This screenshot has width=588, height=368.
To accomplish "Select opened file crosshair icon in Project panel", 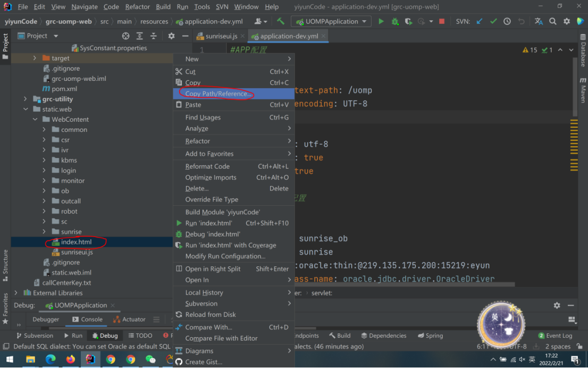I will 125,36.
